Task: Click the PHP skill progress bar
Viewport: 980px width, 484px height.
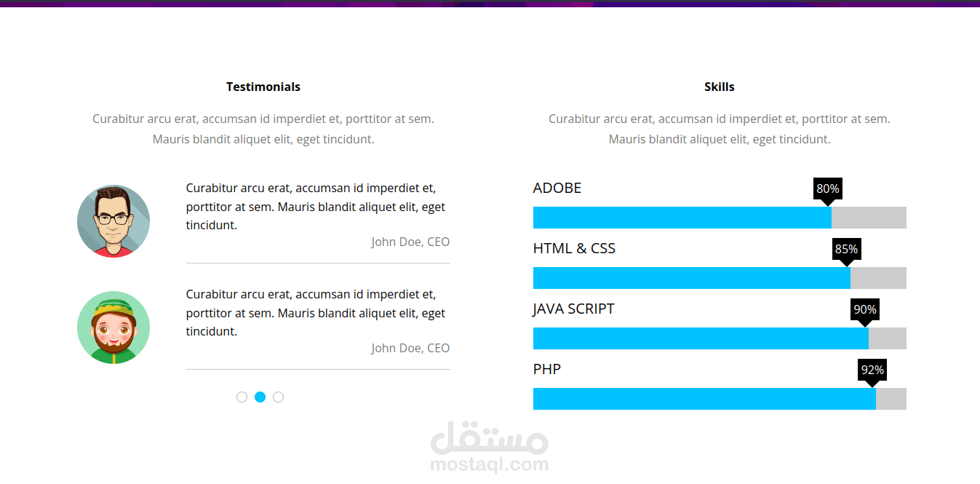Action: tap(719, 399)
